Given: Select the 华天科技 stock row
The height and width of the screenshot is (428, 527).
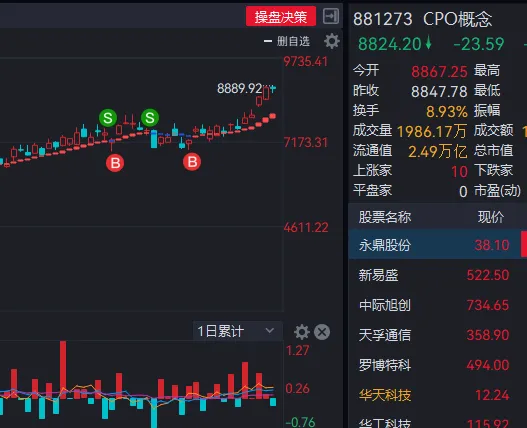Looking at the screenshot, I should [438, 395].
